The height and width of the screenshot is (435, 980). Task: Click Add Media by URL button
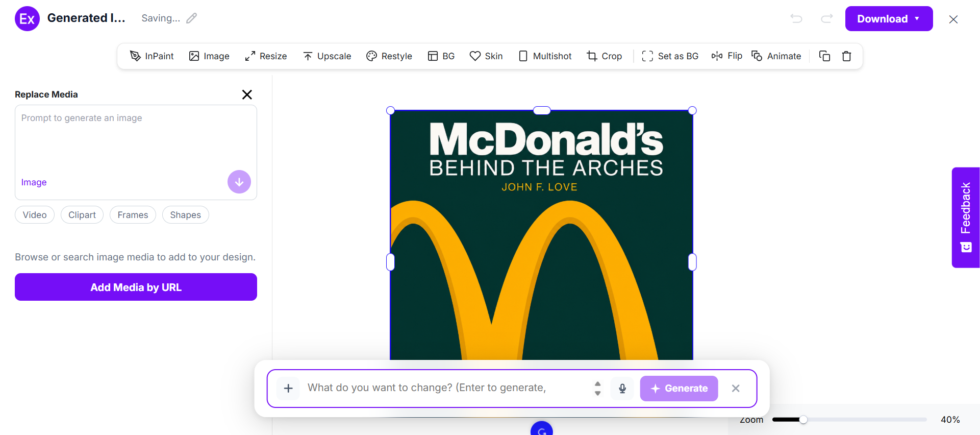(136, 287)
